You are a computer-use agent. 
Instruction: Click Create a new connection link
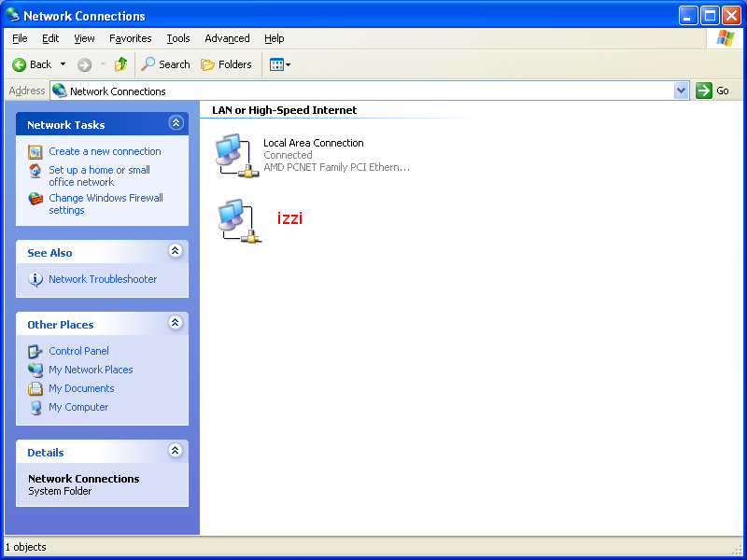(x=105, y=151)
